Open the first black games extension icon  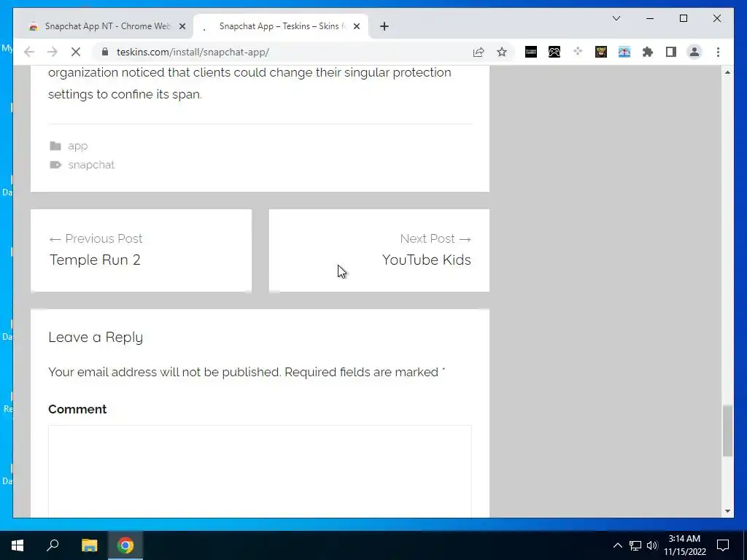(531, 52)
